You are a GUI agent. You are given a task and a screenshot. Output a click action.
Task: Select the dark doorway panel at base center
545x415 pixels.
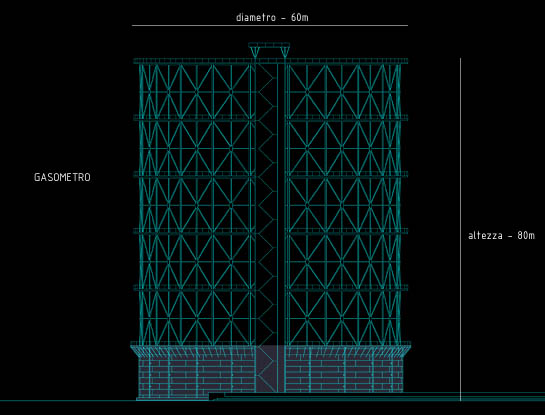pyautogui.click(x=266, y=369)
